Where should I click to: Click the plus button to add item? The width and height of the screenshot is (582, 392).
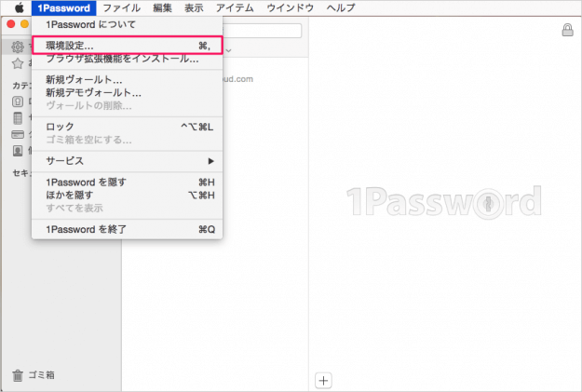(x=323, y=379)
